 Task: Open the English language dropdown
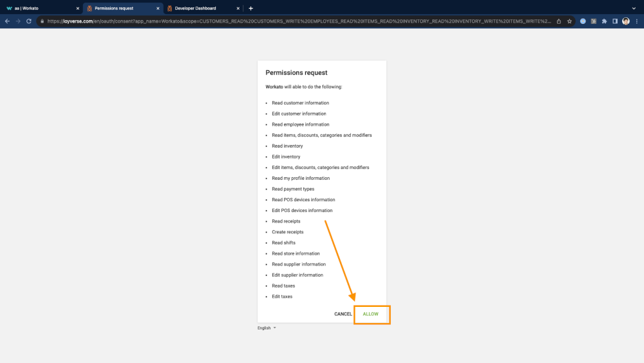(267, 328)
